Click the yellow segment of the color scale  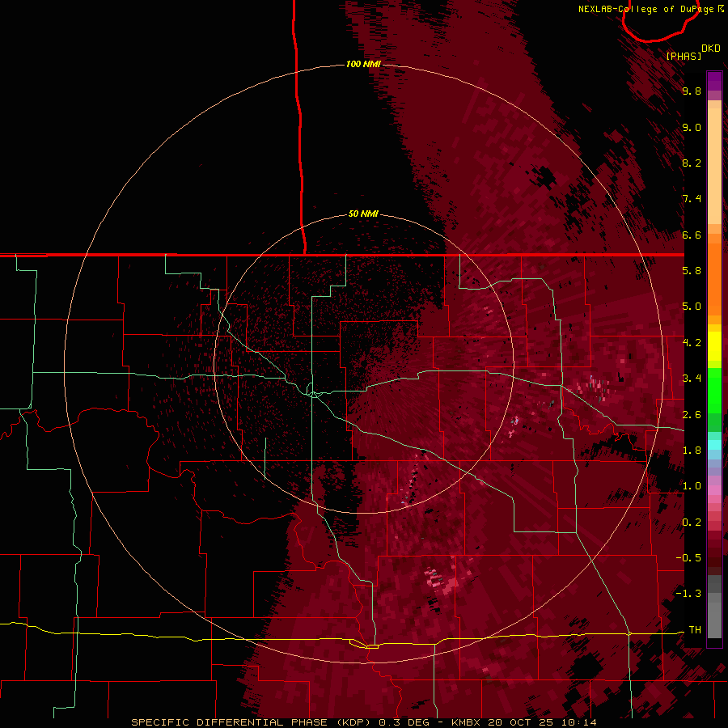coord(714,346)
